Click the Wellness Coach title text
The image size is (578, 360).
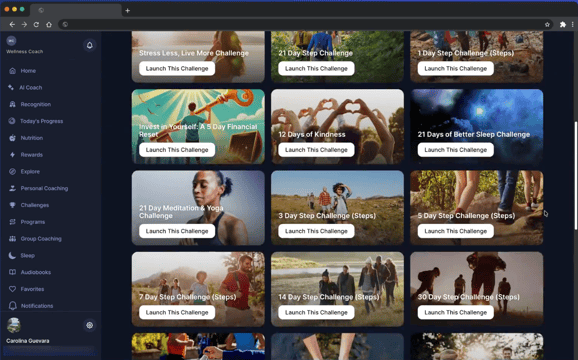25,52
